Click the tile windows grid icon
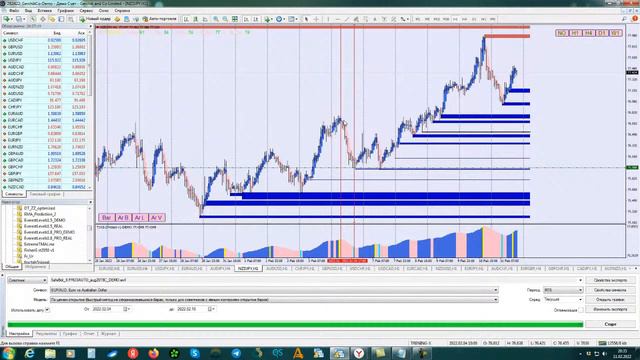 [235, 19]
